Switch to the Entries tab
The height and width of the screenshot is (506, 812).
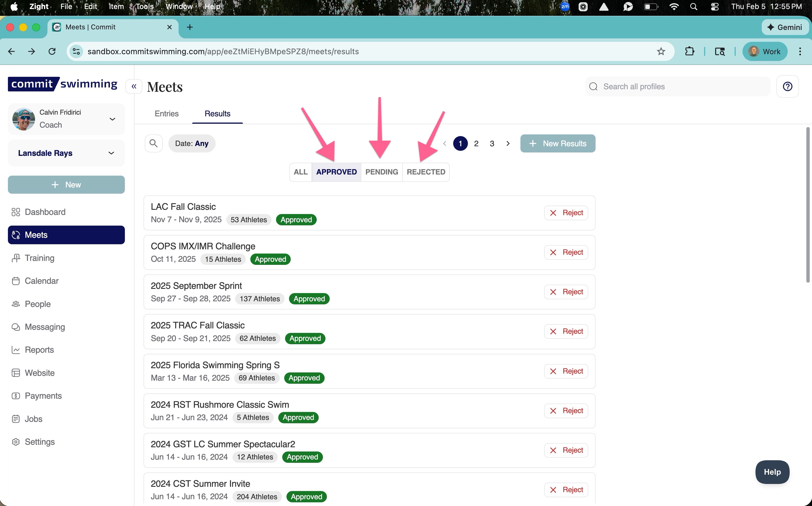tap(166, 114)
